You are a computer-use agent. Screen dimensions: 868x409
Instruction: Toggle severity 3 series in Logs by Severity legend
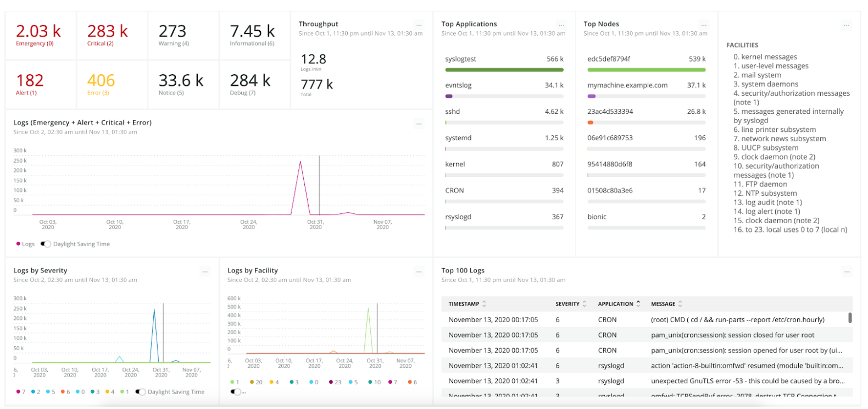click(x=95, y=392)
